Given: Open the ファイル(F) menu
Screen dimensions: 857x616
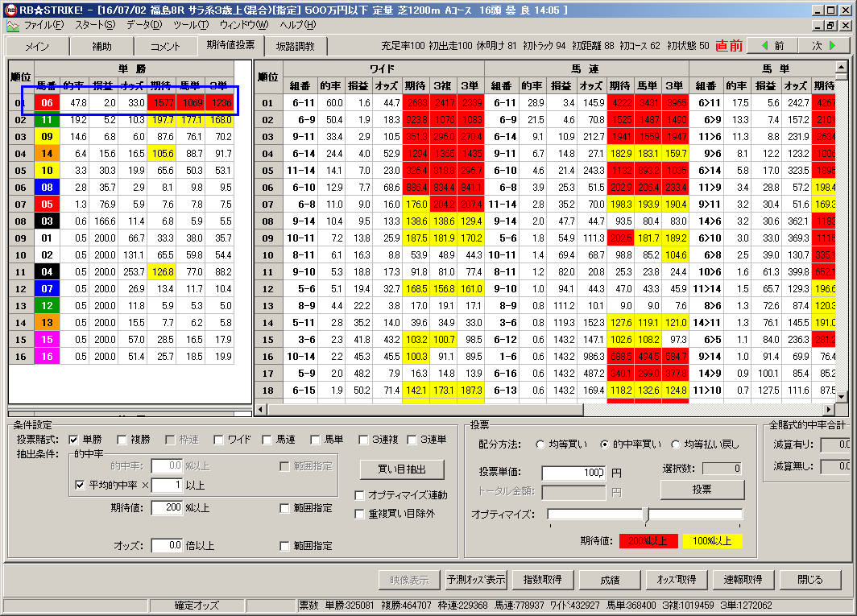Looking at the screenshot, I should (x=43, y=25).
